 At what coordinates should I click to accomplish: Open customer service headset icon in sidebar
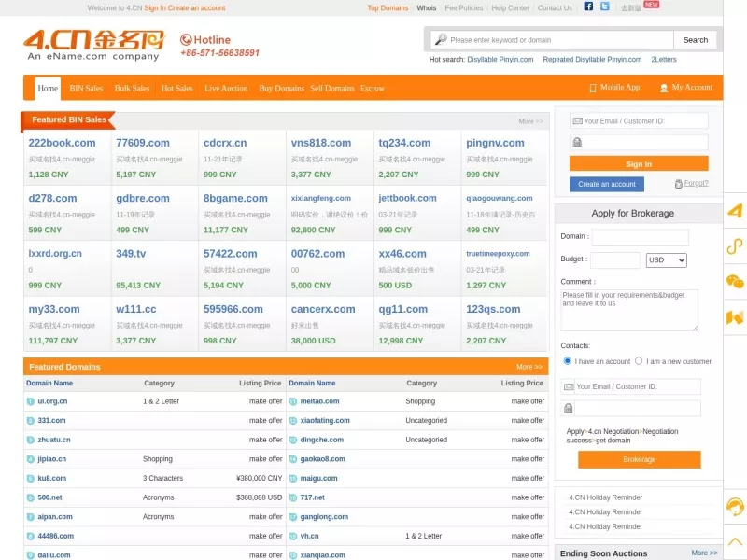(735, 506)
